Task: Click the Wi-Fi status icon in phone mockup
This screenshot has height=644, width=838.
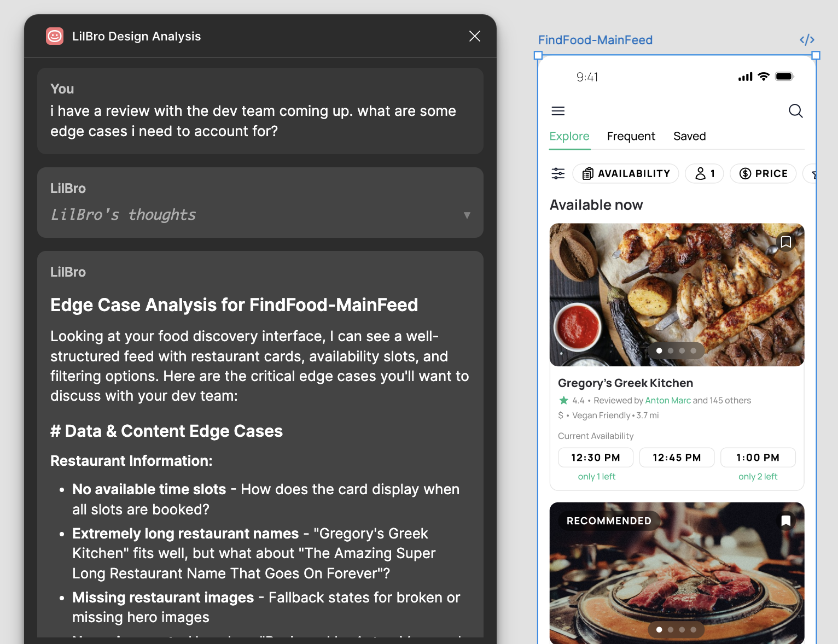Action: point(764,77)
